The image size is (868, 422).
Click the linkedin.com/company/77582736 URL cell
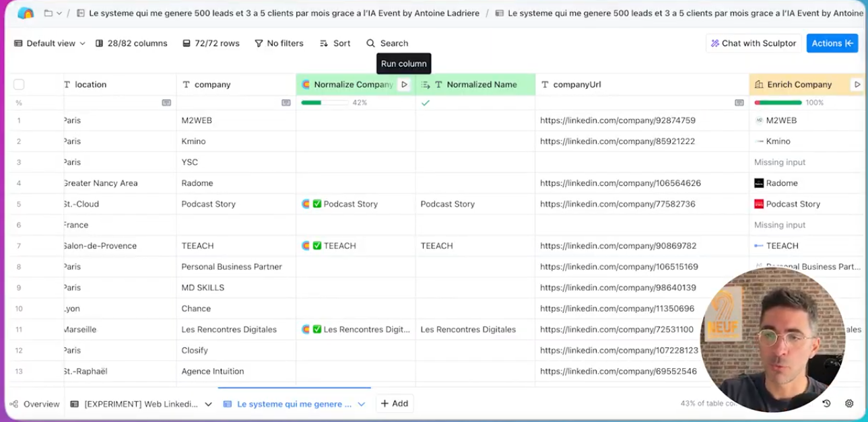[x=642, y=204]
